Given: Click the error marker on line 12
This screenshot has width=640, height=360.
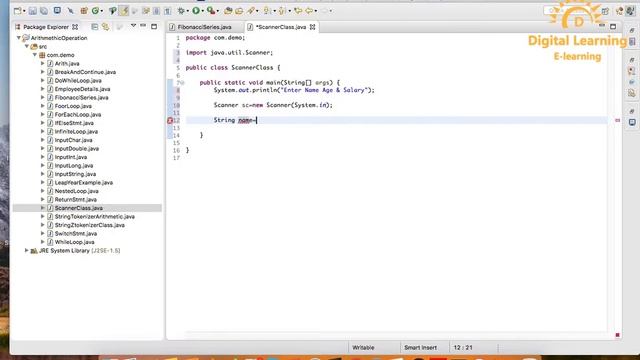Looking at the screenshot, I should point(170,120).
